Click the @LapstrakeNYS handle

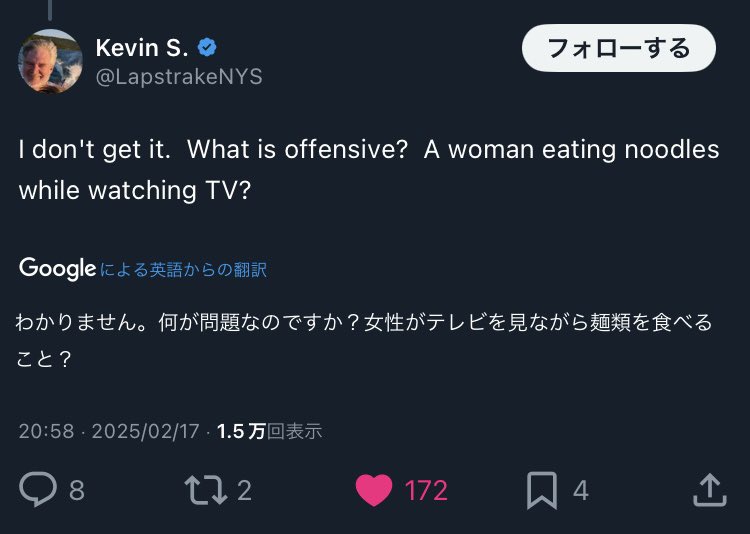coord(179,77)
